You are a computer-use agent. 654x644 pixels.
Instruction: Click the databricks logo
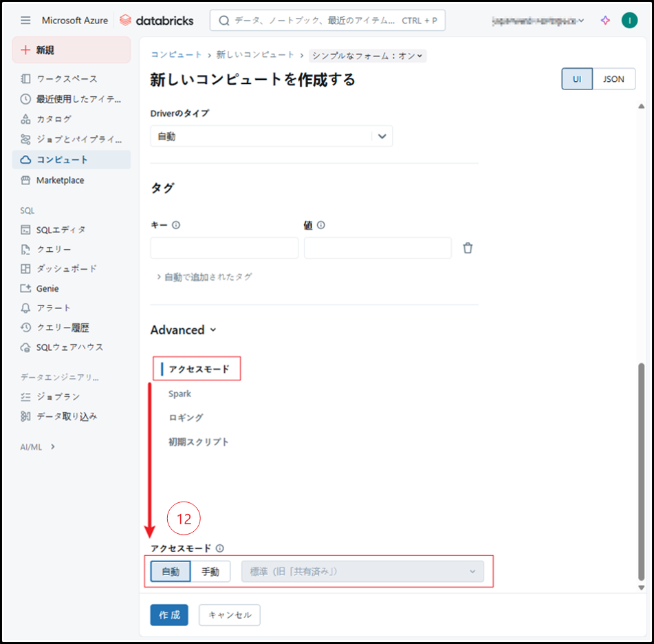pos(156,20)
